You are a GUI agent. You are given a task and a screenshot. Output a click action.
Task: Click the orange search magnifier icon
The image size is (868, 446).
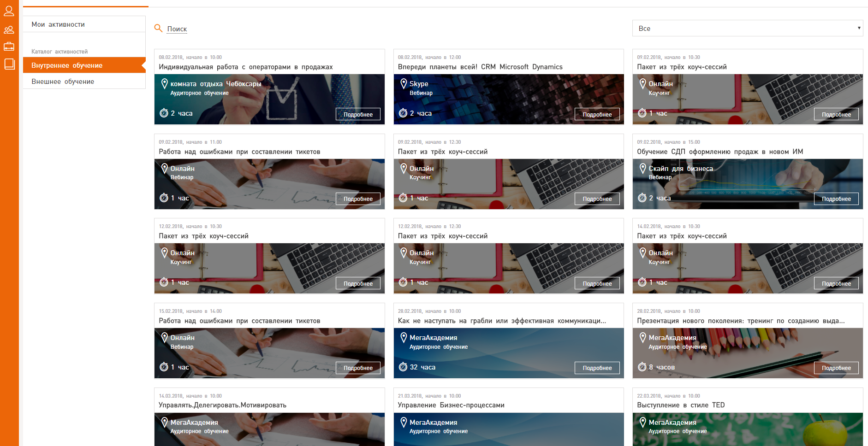click(x=158, y=29)
